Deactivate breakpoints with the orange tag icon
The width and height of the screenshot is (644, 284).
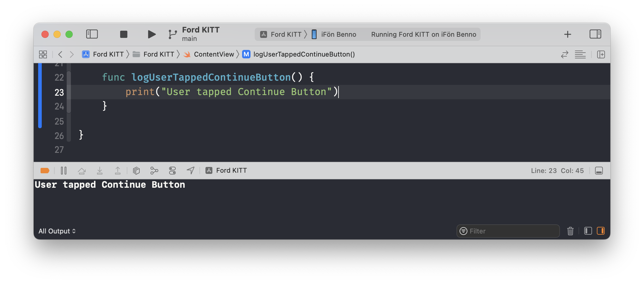(45, 171)
